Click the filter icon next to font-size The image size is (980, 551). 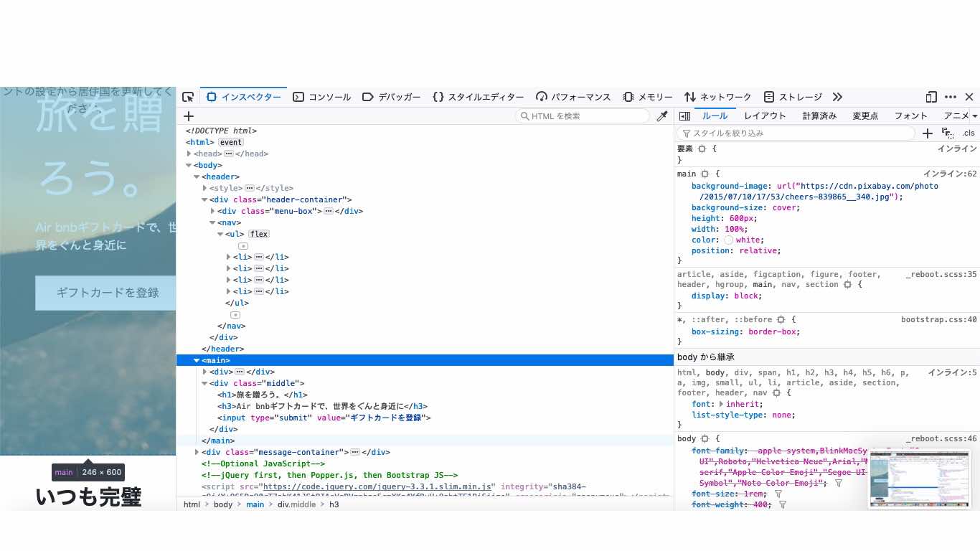[x=778, y=494]
